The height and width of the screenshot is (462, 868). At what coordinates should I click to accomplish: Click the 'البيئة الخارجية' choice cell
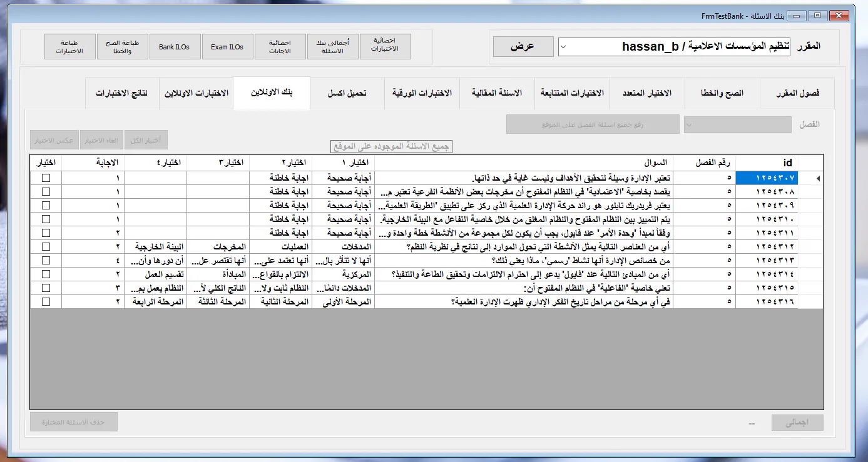tap(155, 246)
